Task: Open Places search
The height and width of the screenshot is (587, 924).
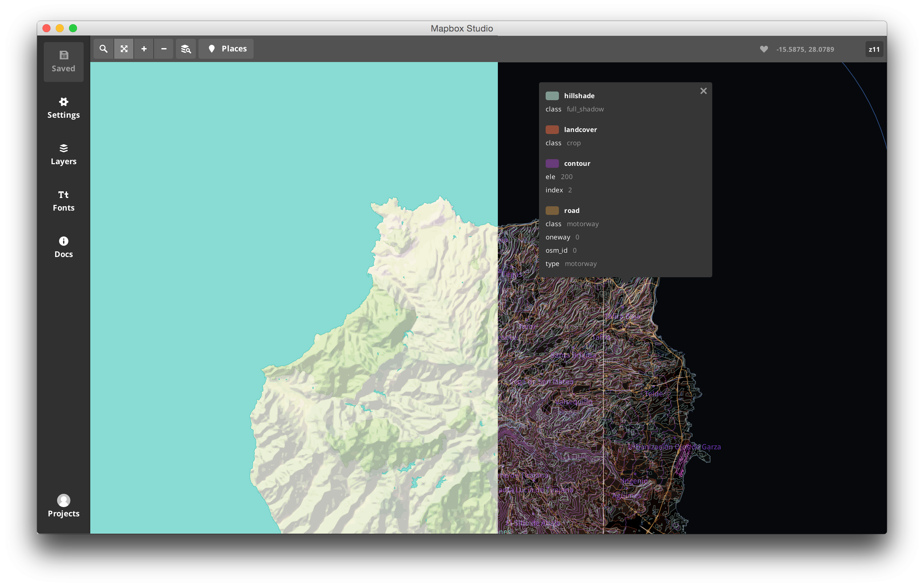Action: point(226,49)
